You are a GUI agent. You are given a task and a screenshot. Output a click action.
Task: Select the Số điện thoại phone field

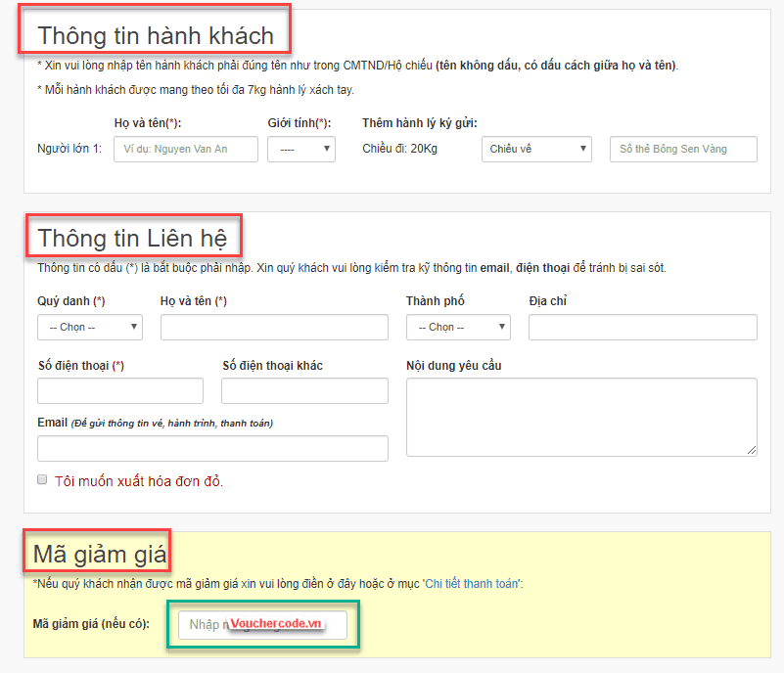coord(120,391)
